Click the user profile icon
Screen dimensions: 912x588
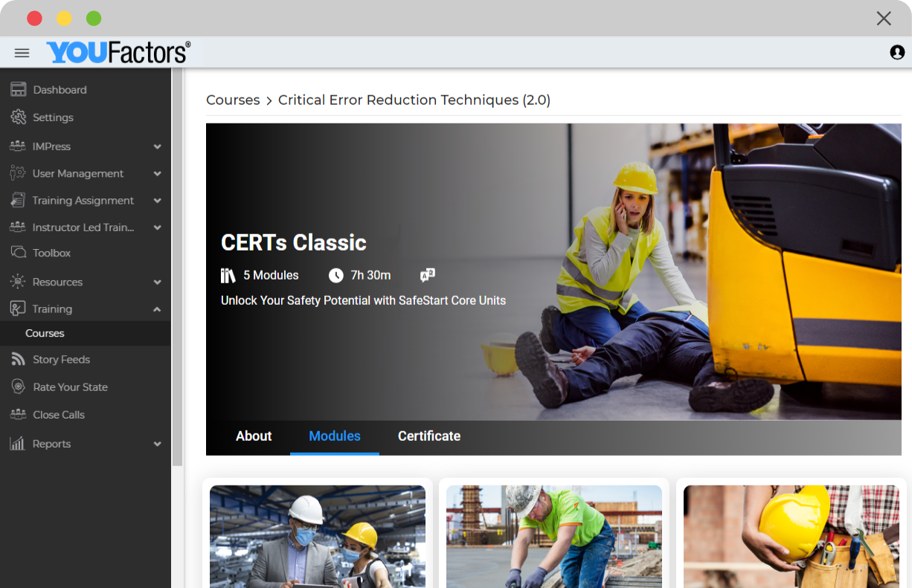tap(896, 52)
